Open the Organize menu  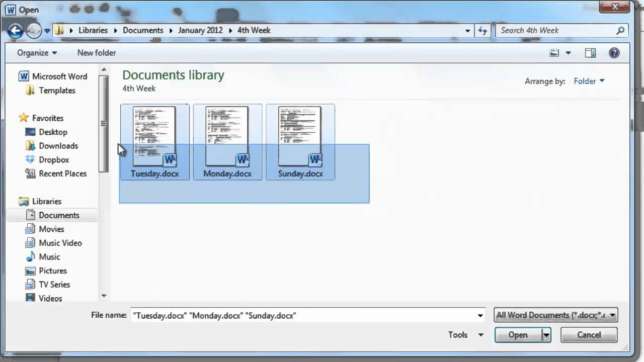37,53
